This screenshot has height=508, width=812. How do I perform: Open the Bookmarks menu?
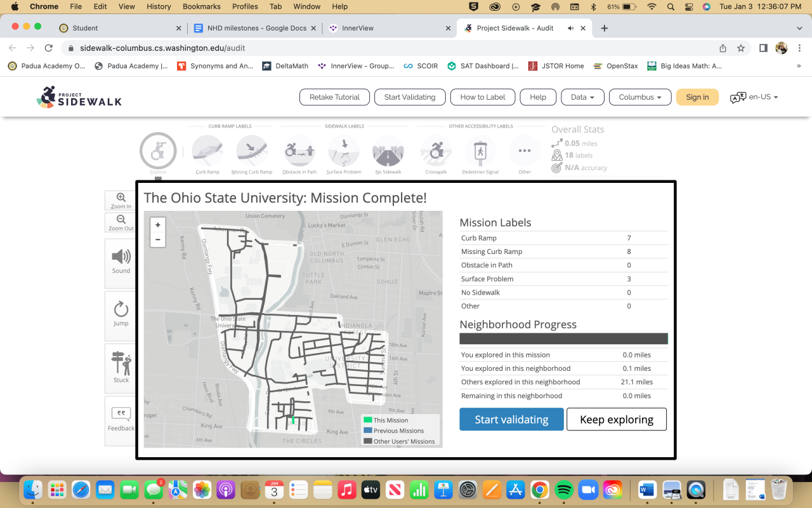(x=203, y=6)
